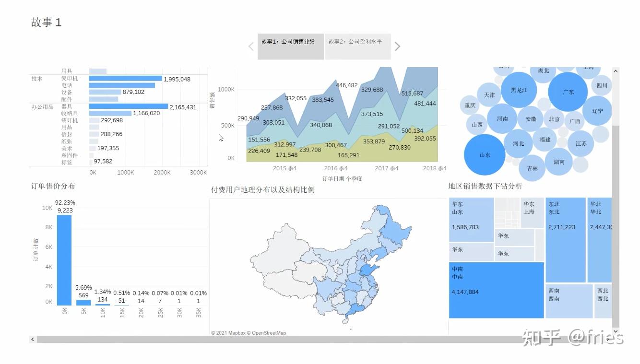
Task: Click the vertical scrollbar up arrow
Action: tap(616, 71)
